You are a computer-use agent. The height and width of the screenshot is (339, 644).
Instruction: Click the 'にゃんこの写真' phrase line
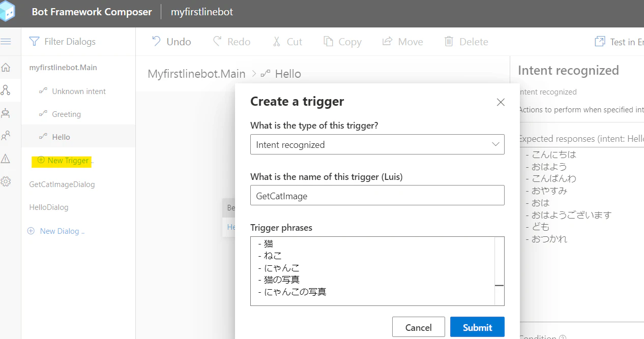[296, 292]
